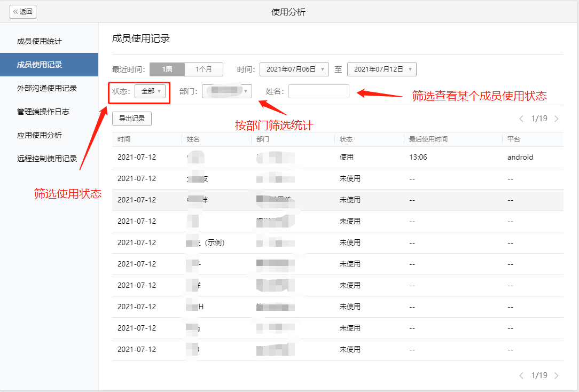Click the top page indicator 1/19
Screen dimensions: 579x392
[539, 119]
